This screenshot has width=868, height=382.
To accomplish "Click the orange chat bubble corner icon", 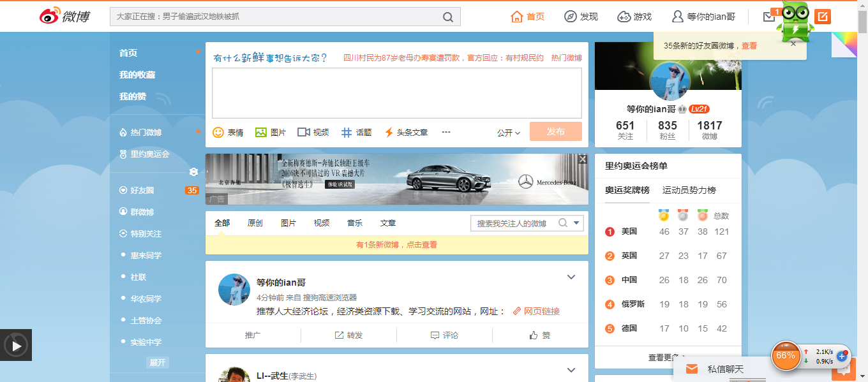I will (844, 371).
